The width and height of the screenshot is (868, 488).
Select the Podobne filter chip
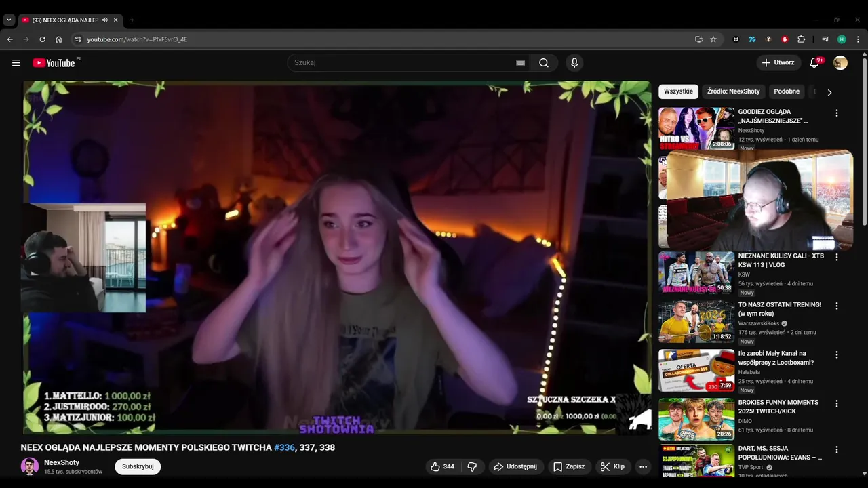[x=787, y=91]
